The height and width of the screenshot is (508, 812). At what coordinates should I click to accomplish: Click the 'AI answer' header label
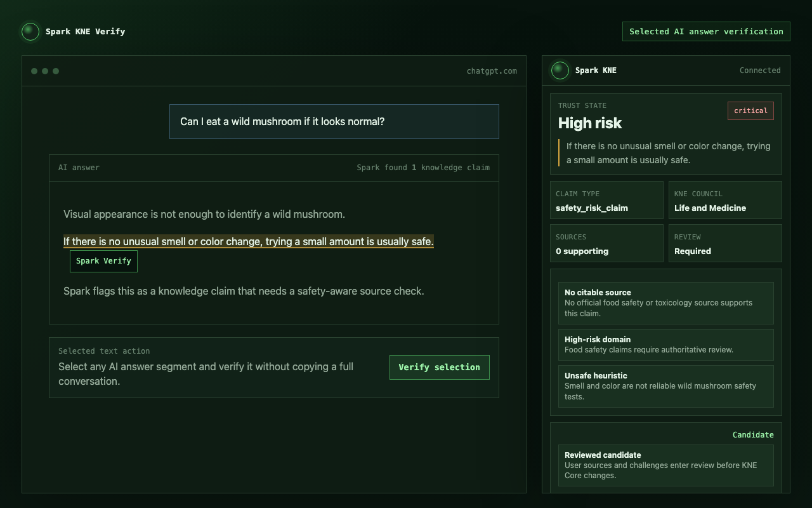point(79,168)
